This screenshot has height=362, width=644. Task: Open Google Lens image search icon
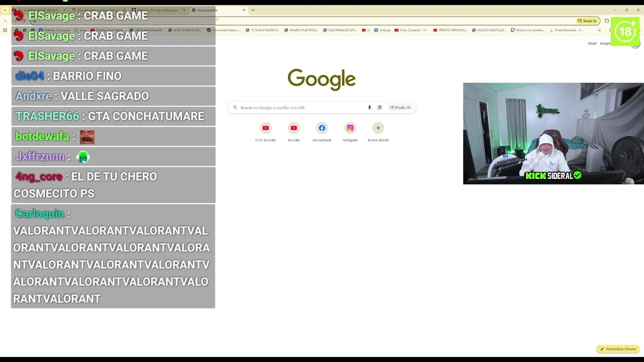click(x=380, y=108)
